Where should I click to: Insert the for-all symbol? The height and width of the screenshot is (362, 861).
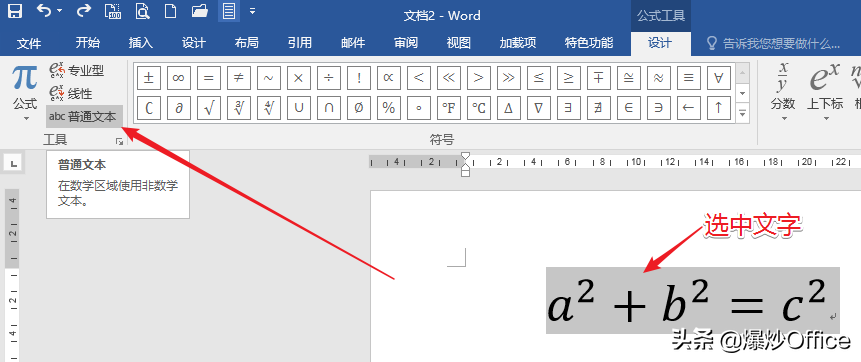click(x=719, y=77)
